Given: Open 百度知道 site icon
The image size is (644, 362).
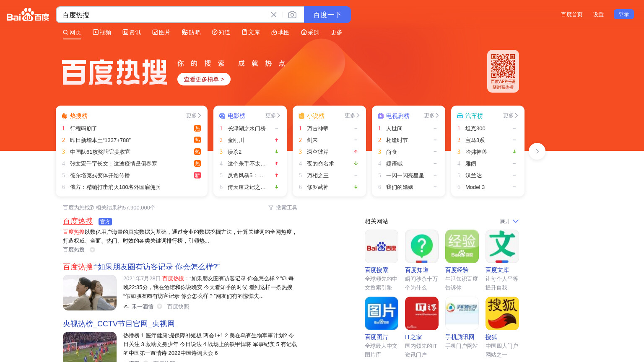Looking at the screenshot, I should coord(422,246).
